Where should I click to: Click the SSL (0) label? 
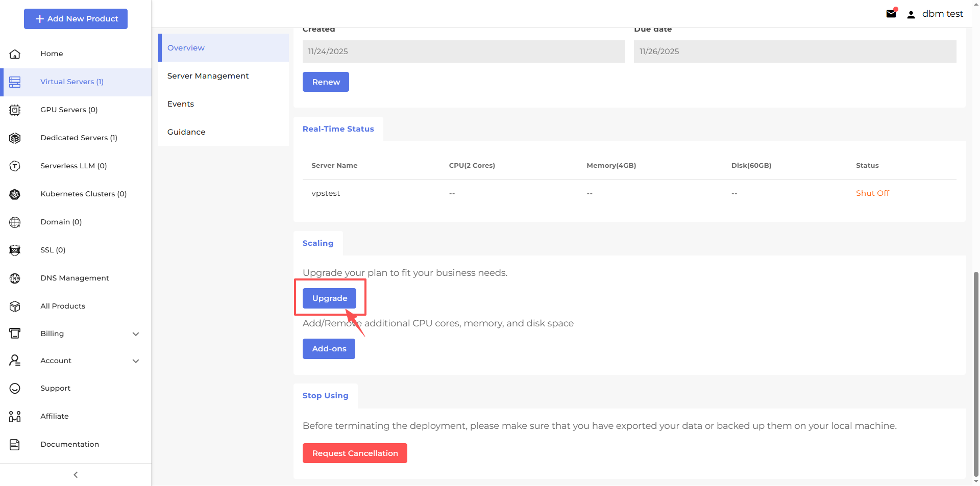(x=53, y=250)
